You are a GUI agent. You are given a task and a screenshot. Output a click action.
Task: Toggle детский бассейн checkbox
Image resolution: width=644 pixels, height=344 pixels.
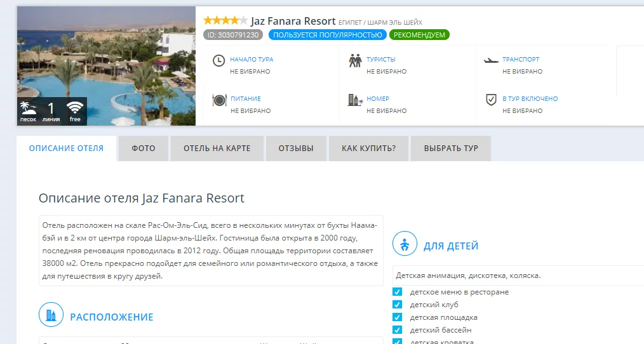[x=397, y=330]
